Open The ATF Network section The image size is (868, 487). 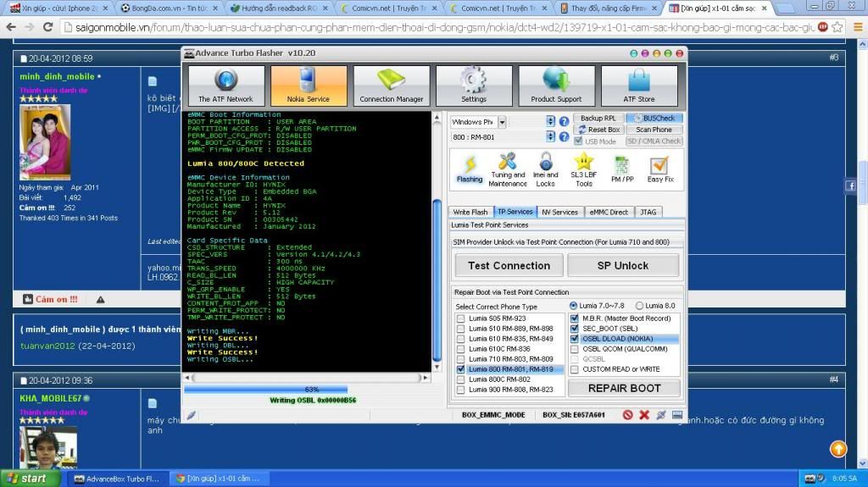[x=225, y=86]
